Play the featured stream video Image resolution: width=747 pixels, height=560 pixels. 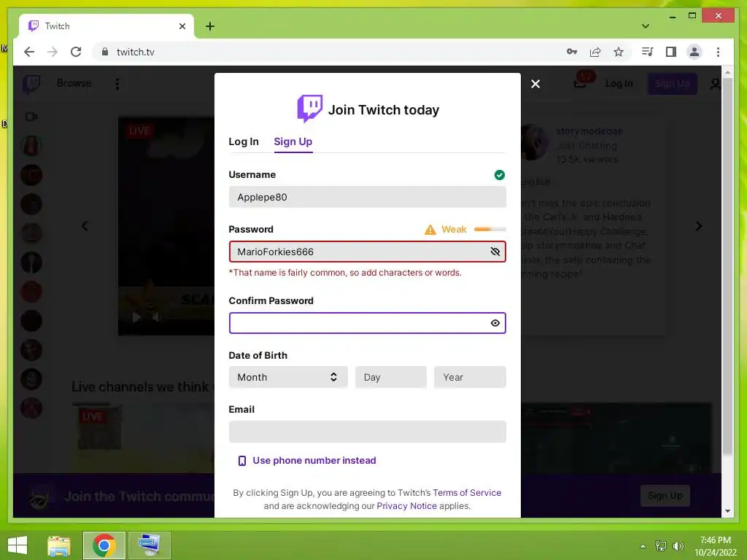[x=136, y=317]
